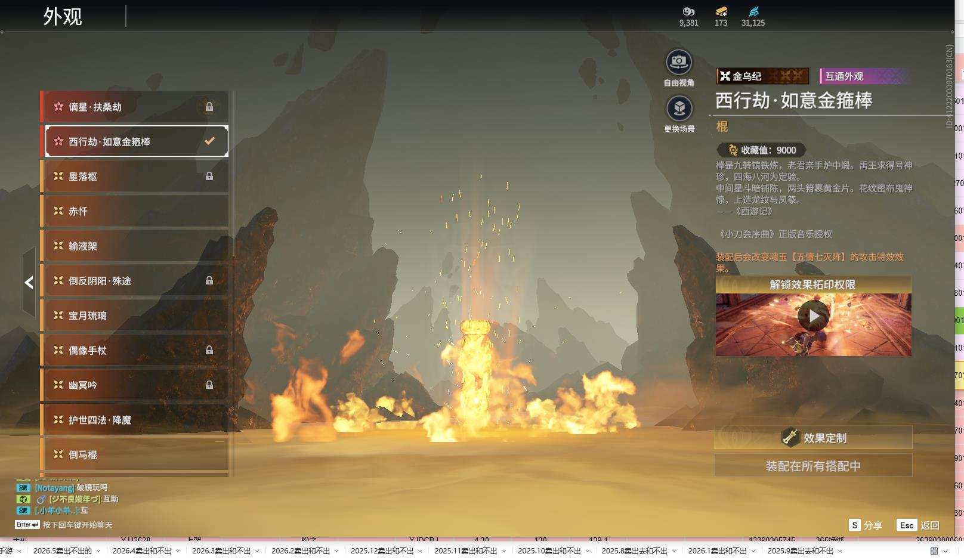Click the checkmark on 西行劫·如意金箍棒
This screenshot has width=964, height=560.
tap(209, 141)
